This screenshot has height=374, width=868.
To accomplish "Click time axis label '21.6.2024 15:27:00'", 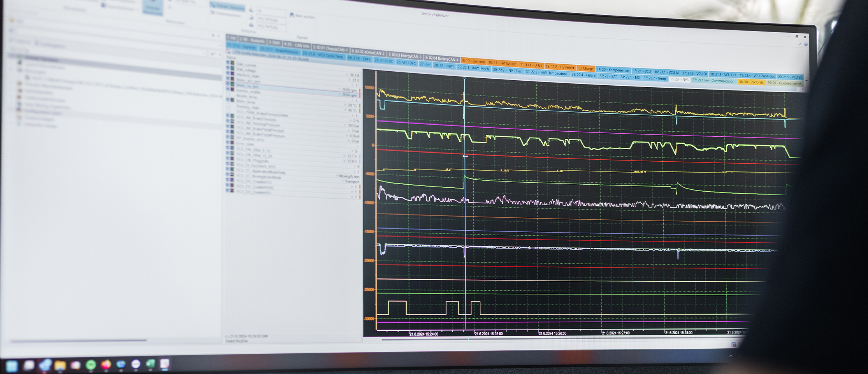I will 616,333.
